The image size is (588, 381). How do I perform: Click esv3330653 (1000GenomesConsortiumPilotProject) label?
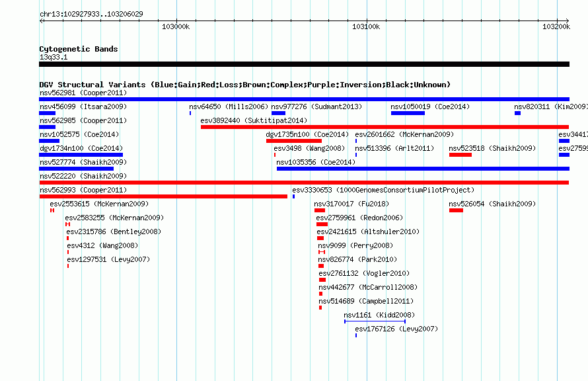point(383,190)
